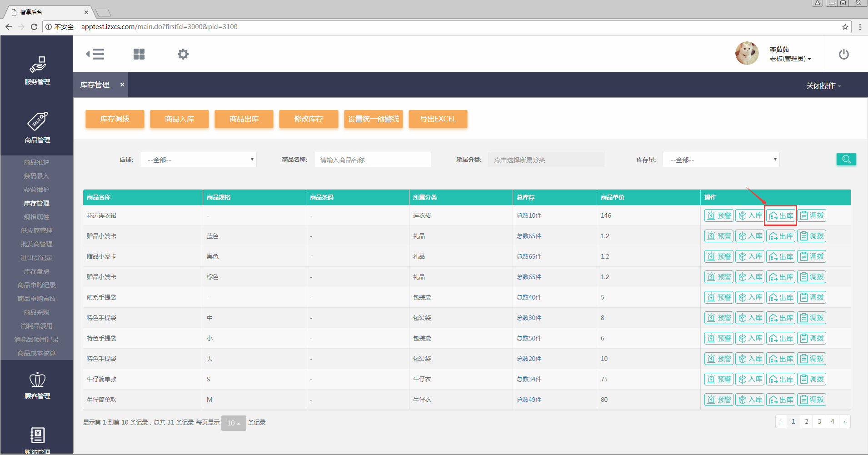The image size is (868, 455).
Task: Open the 老板(管理员) user dropdown
Action: [790, 59]
